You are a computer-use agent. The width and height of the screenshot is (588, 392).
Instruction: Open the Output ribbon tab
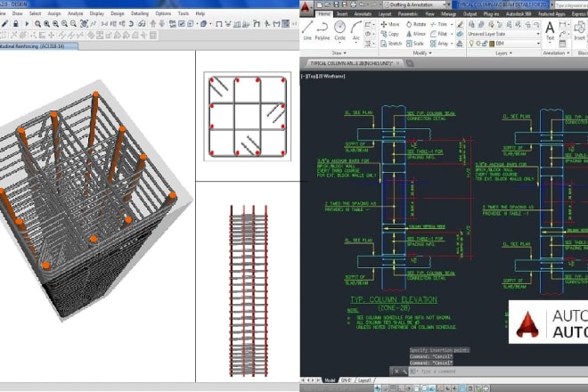[470, 14]
